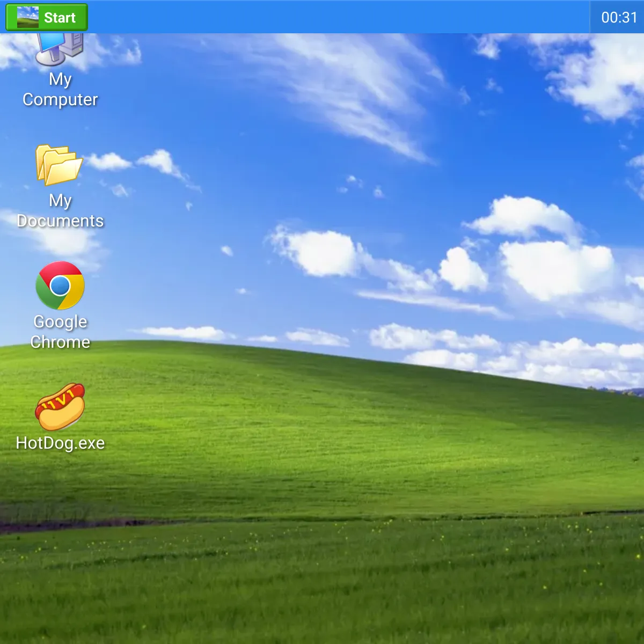Click the 00:31 taskbar clock
This screenshot has height=644, width=644.
[619, 17]
